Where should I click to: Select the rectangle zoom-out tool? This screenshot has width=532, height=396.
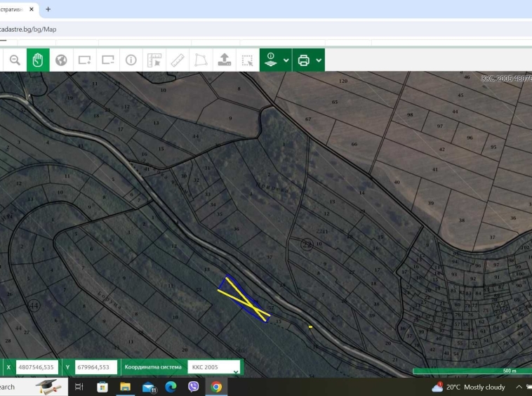point(108,60)
